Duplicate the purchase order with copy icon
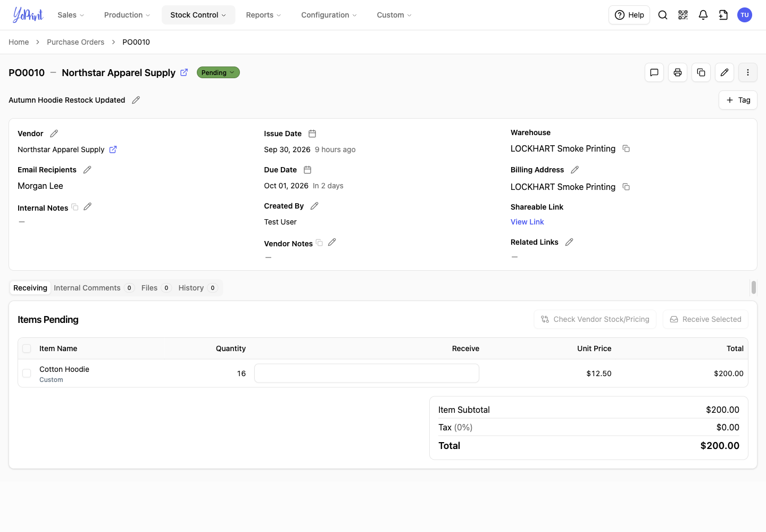The height and width of the screenshot is (532, 766). [x=701, y=72]
